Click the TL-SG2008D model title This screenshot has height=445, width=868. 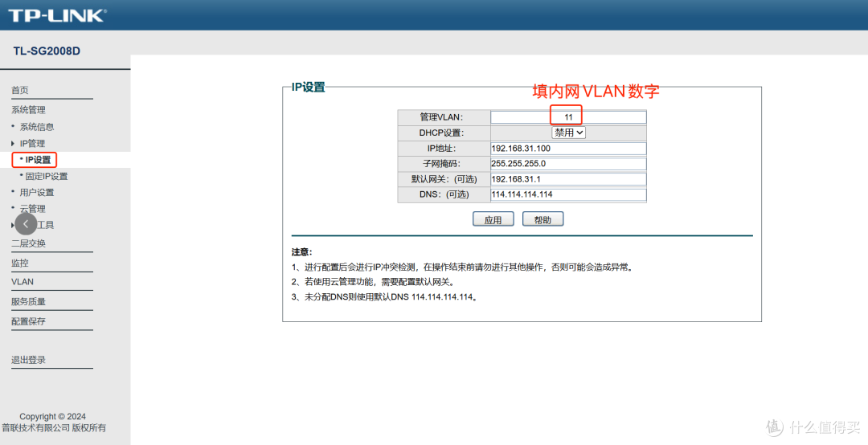coord(47,51)
